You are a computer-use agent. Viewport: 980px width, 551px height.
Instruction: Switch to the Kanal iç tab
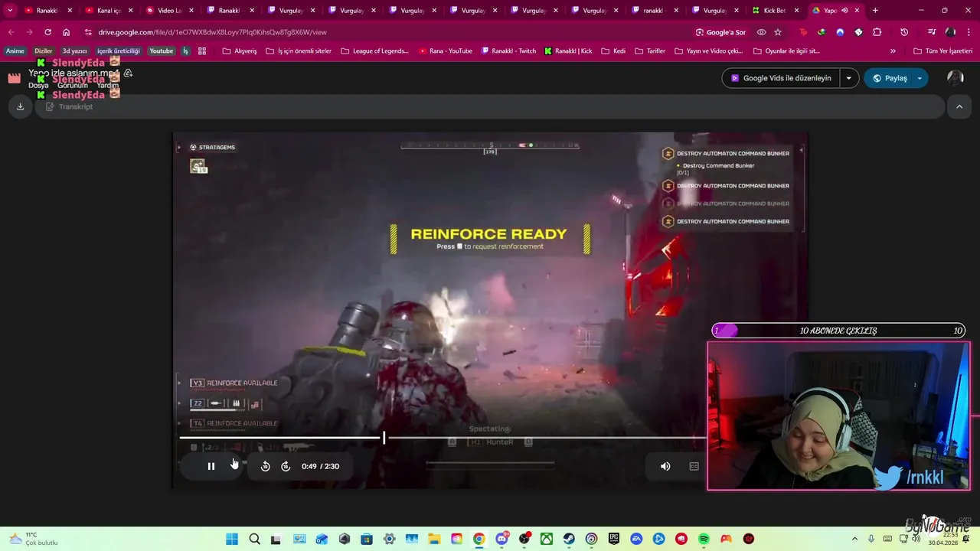[x=109, y=11]
